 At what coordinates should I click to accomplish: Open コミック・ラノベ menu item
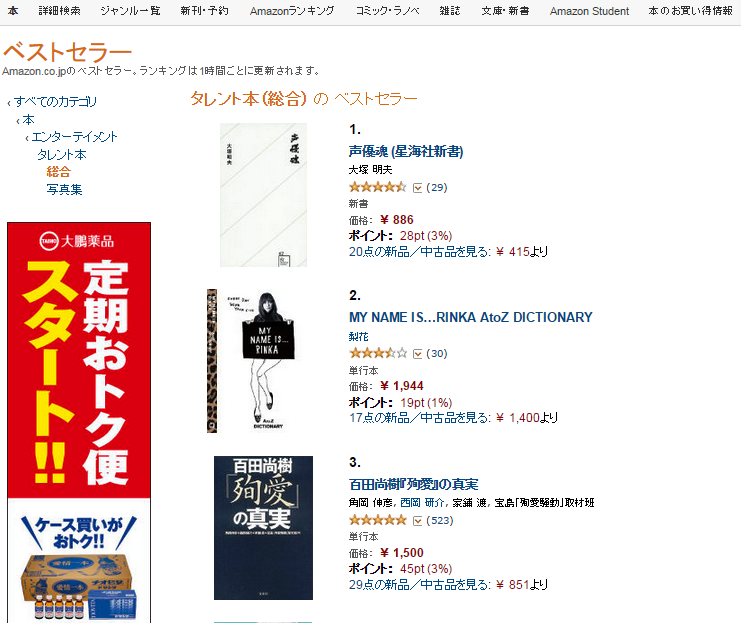coord(387,11)
